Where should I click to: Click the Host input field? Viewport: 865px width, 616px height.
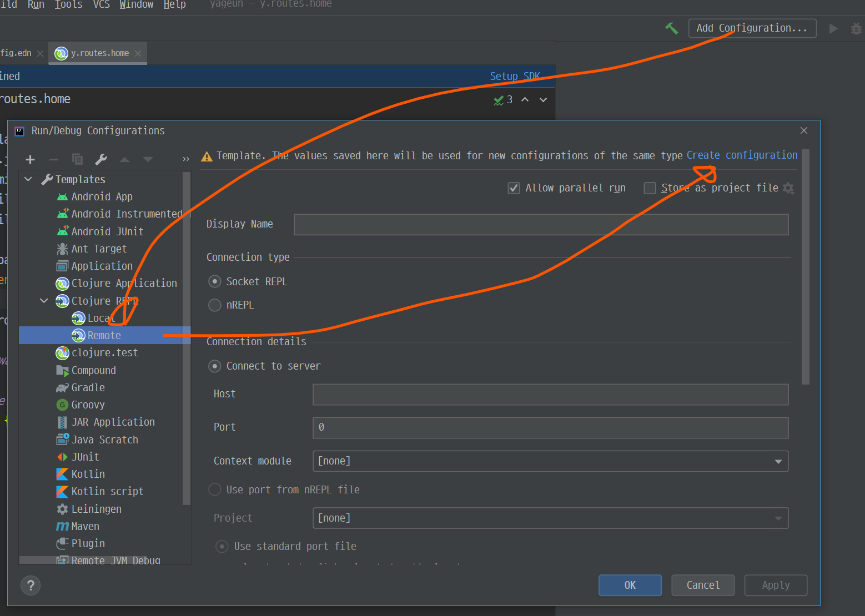pos(551,395)
